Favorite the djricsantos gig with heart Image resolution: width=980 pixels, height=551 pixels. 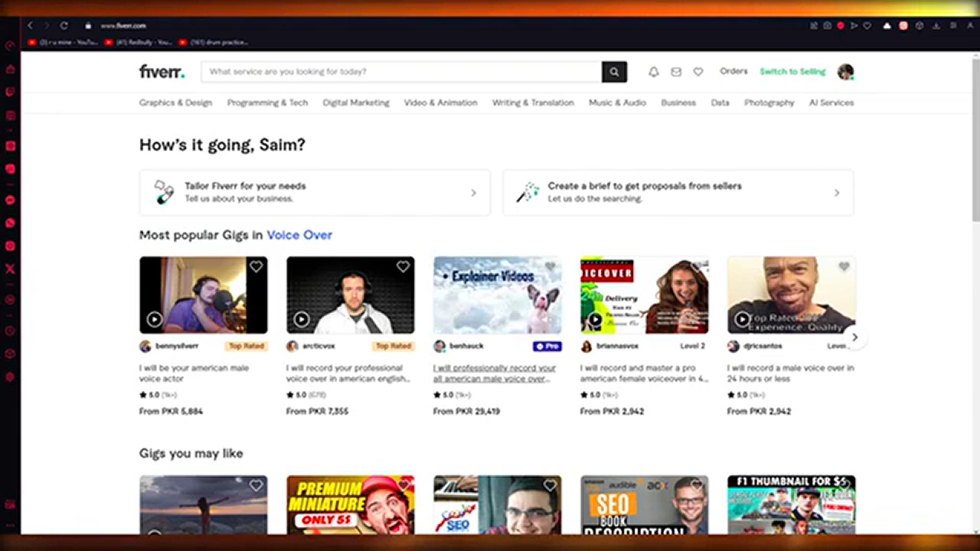tap(844, 266)
